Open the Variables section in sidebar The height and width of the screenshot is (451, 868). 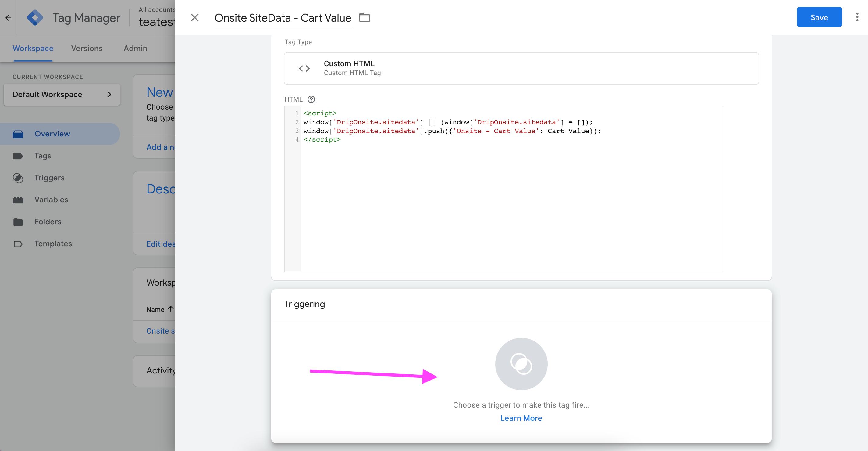coord(51,200)
